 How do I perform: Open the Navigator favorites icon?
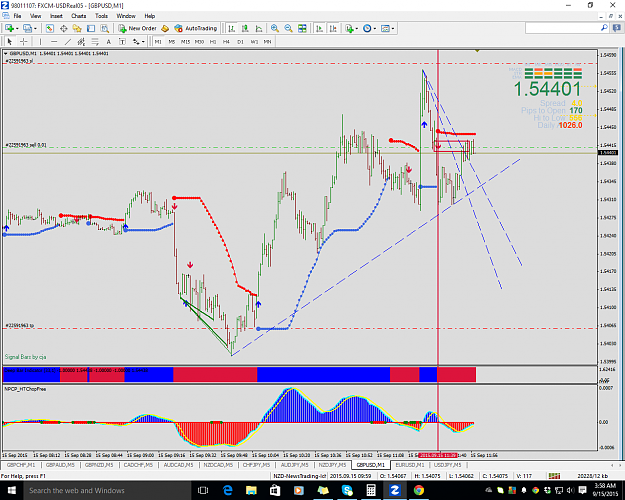[x=77, y=28]
